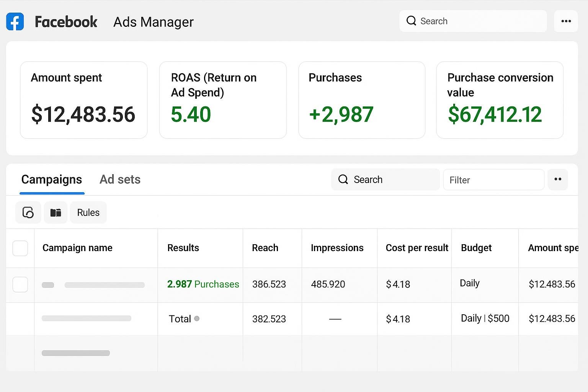Click the 2.987 Purchases result link
The height and width of the screenshot is (392, 588).
point(203,284)
